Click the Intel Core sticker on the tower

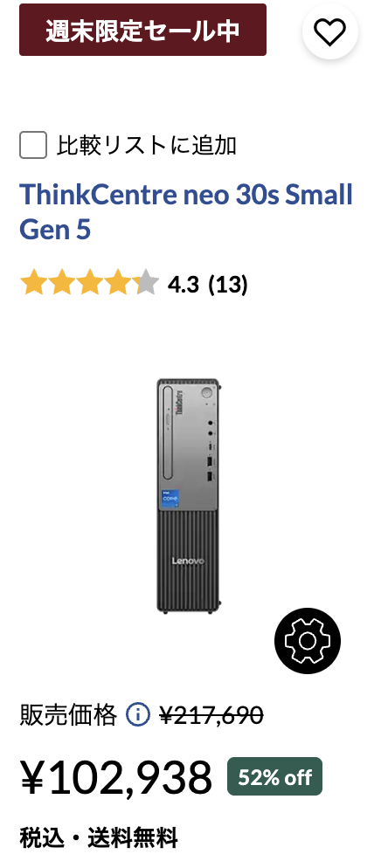[x=171, y=497]
